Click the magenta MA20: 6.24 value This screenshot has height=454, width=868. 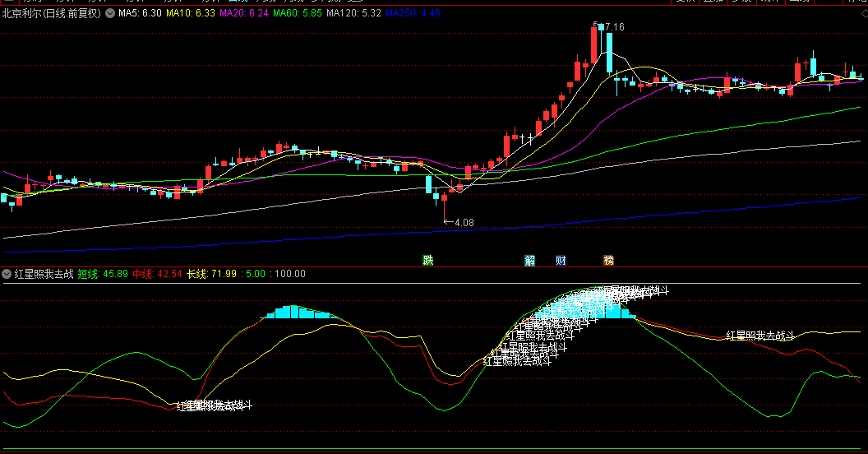tap(244, 13)
